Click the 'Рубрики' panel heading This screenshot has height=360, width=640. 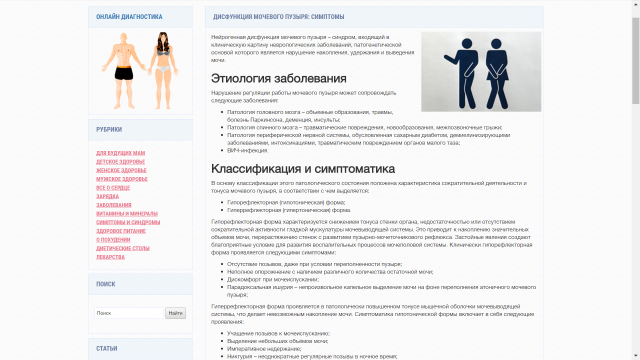(109, 129)
